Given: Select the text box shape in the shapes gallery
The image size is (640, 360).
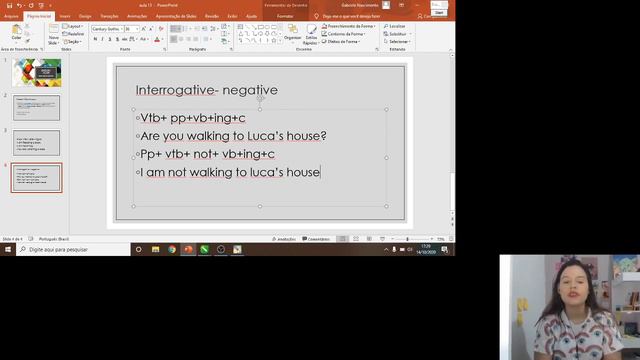Looking at the screenshot, I should pos(240,27).
